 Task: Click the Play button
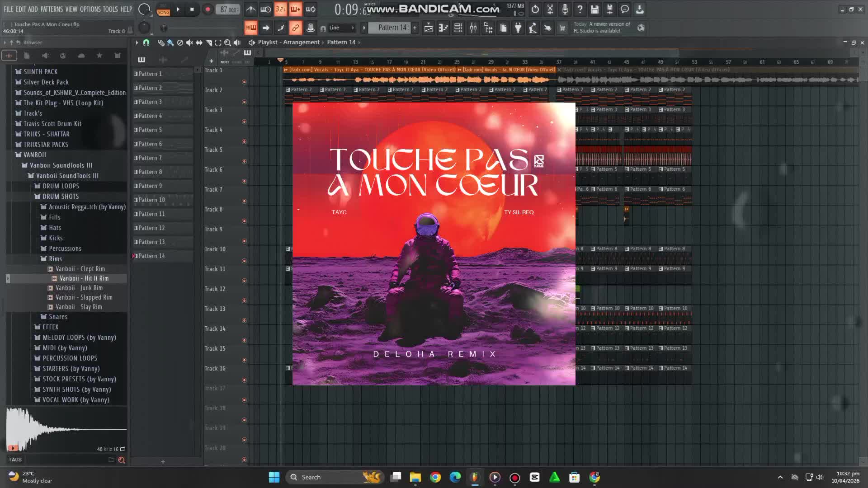[178, 9]
